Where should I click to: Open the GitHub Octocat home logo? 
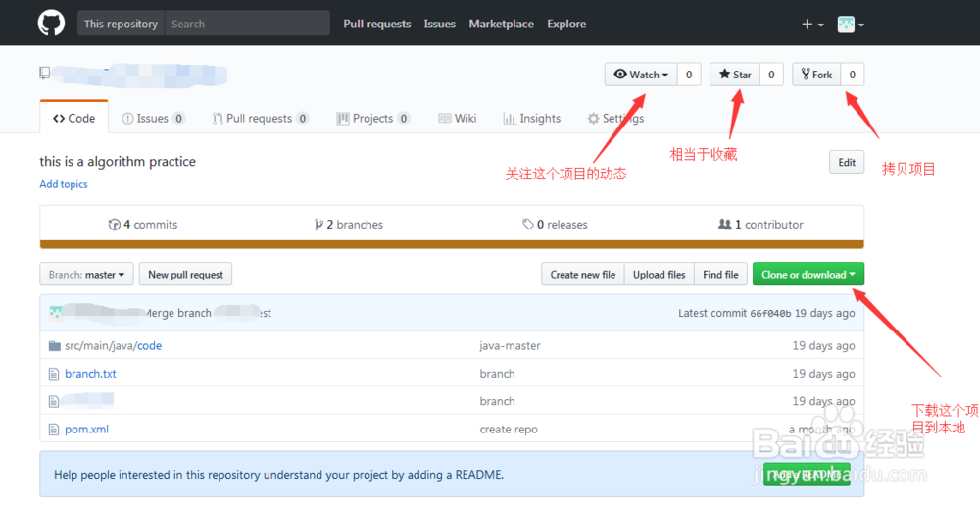click(51, 24)
